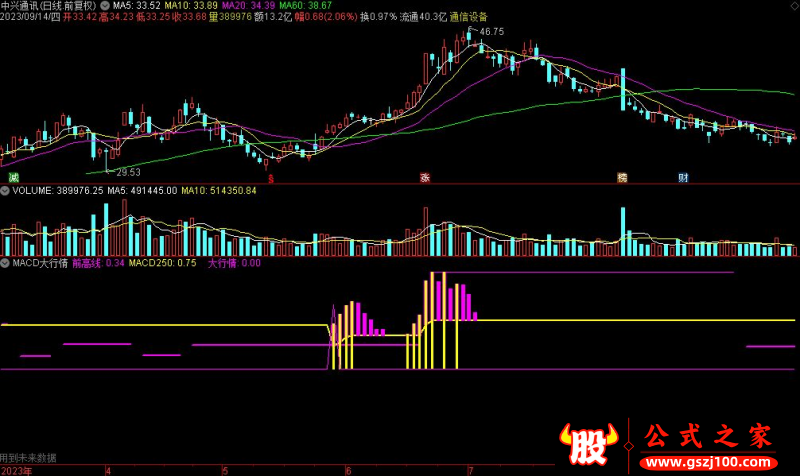Select the MA10: 33.89 price average label
The image size is (800, 476).
pyautogui.click(x=191, y=6)
